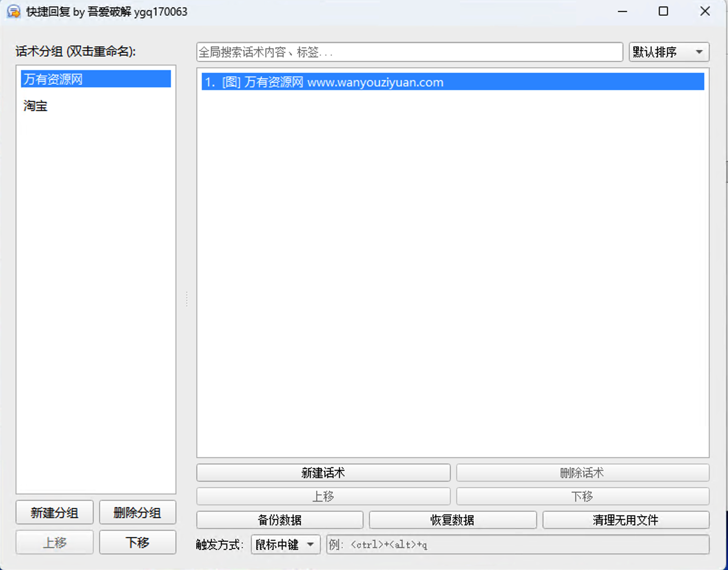Open the 默认排序 sort dropdown

click(x=668, y=52)
